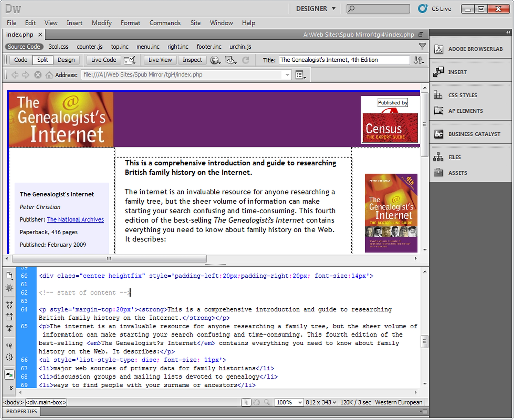Open the window size 812 x 343 dropdown

pos(321,402)
